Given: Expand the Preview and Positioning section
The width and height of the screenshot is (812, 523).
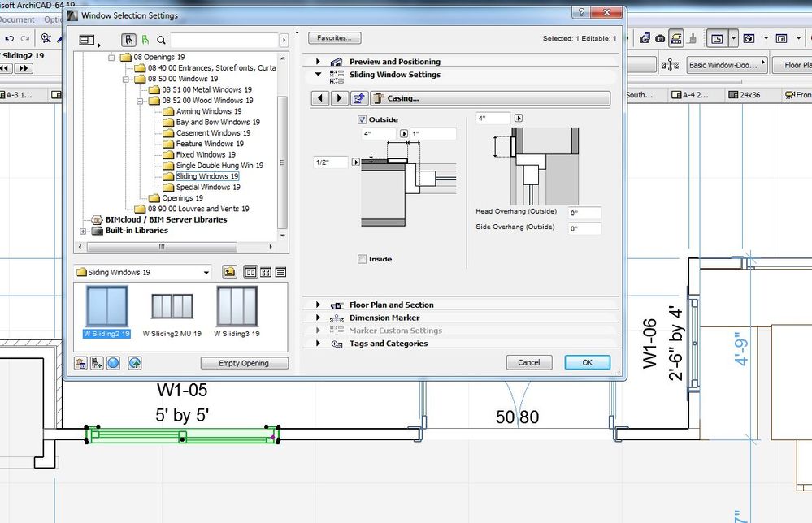Looking at the screenshot, I should click(318, 61).
